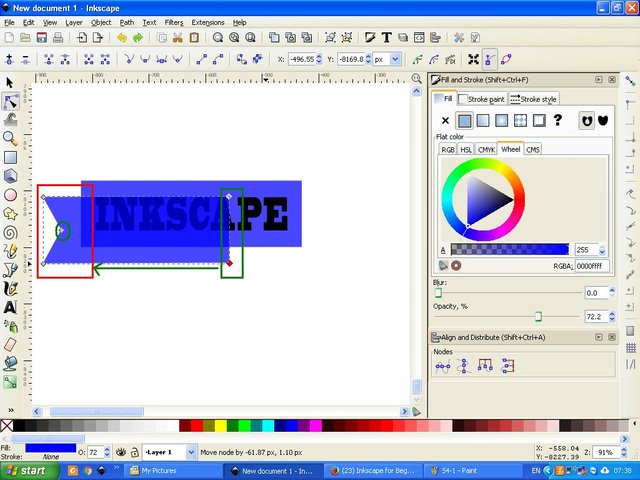Screen dimensions: 640x480
Task: Switch to the Stroke paint tab
Action: [482, 99]
